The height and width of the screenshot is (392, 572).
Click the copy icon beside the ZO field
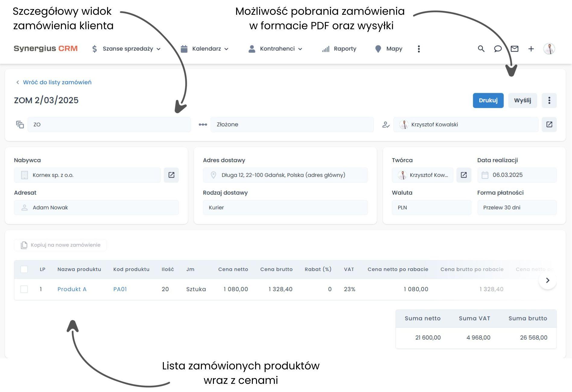click(x=20, y=124)
